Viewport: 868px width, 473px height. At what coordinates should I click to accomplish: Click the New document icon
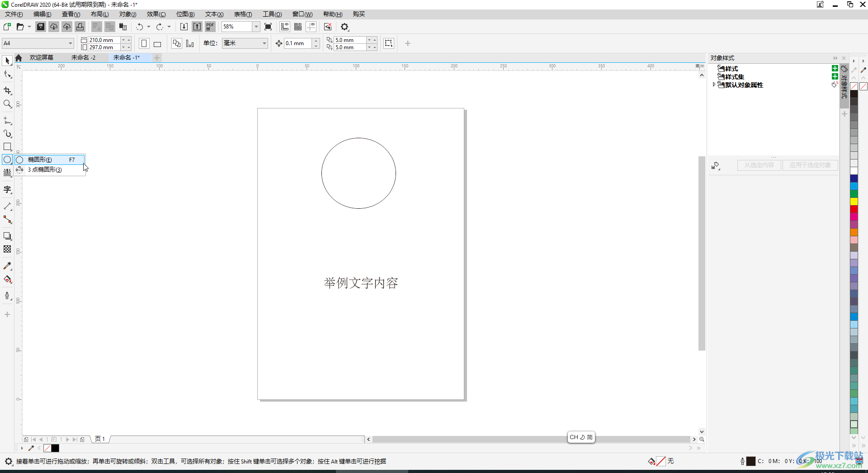pos(7,27)
